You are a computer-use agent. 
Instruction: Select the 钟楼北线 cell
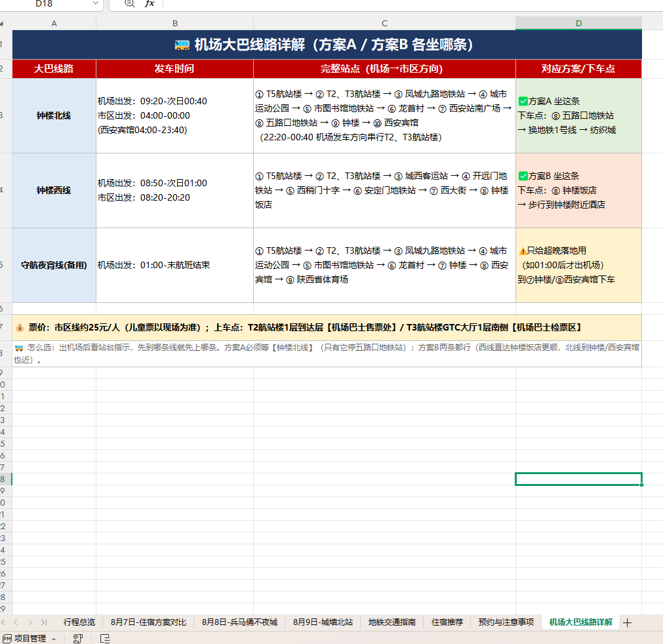pos(54,115)
